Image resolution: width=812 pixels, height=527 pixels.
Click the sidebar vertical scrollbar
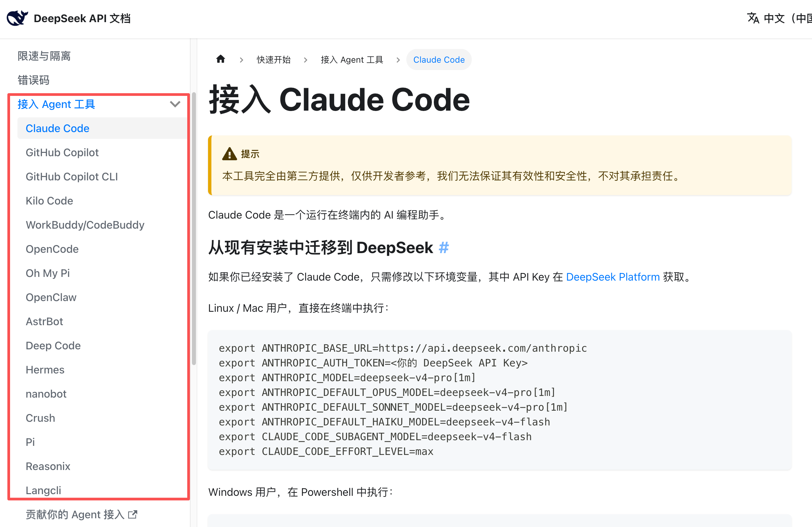click(x=194, y=228)
